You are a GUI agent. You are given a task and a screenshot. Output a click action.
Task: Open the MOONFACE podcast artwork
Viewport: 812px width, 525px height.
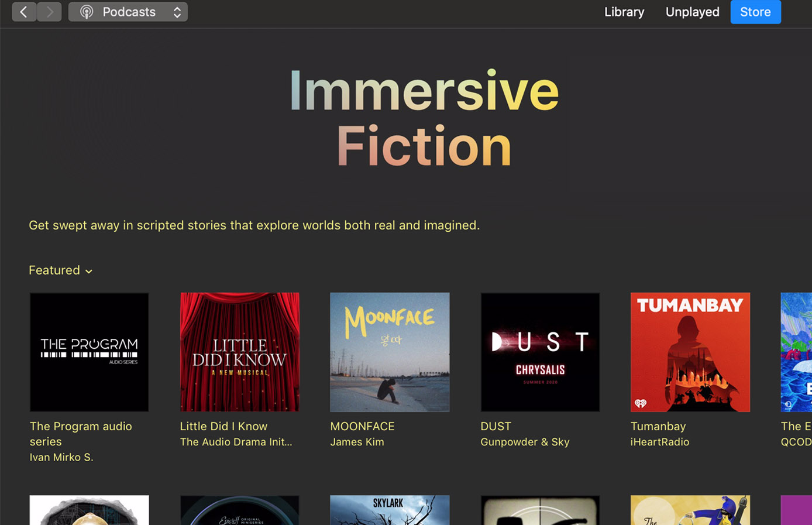[x=390, y=352]
